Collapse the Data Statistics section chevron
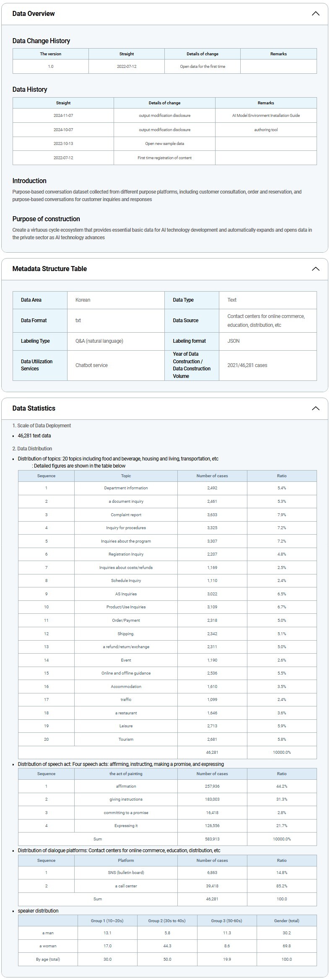The image size is (330, 980). point(315,409)
